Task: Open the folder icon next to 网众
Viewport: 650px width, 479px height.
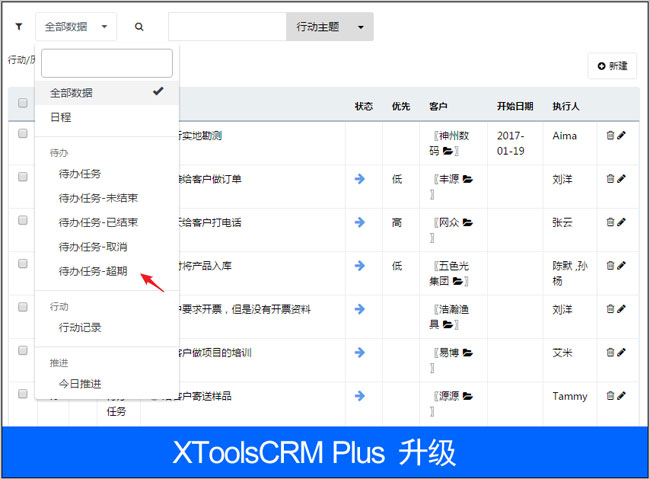Action: click(467, 222)
